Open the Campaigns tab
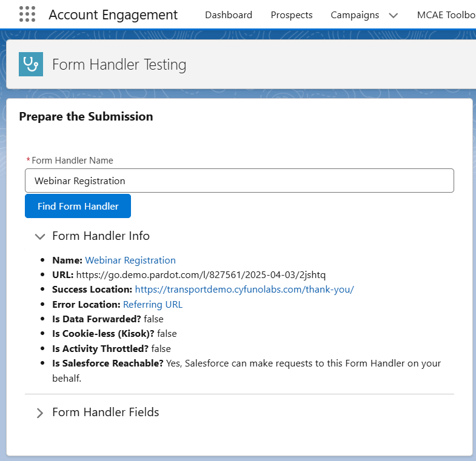The width and height of the screenshot is (476, 461). pyautogui.click(x=355, y=15)
